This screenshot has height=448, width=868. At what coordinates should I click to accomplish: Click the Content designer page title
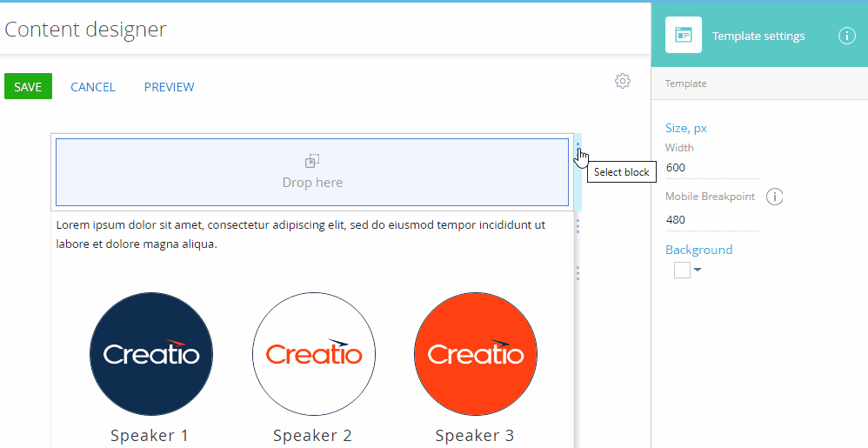point(85,30)
